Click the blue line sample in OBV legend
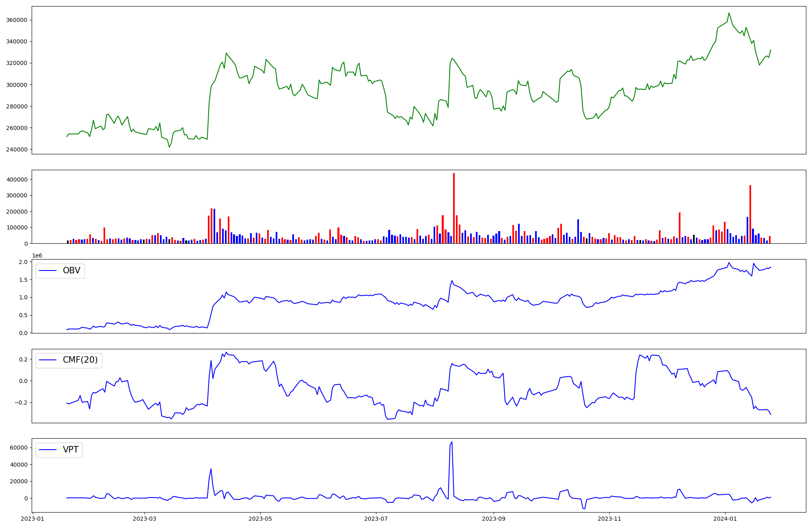812x528 pixels. (48, 271)
